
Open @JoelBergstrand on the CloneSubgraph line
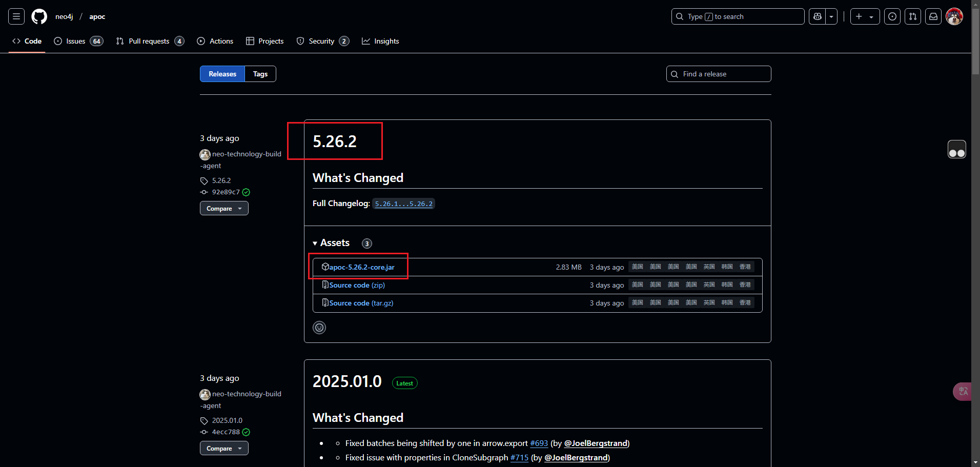[576, 458]
